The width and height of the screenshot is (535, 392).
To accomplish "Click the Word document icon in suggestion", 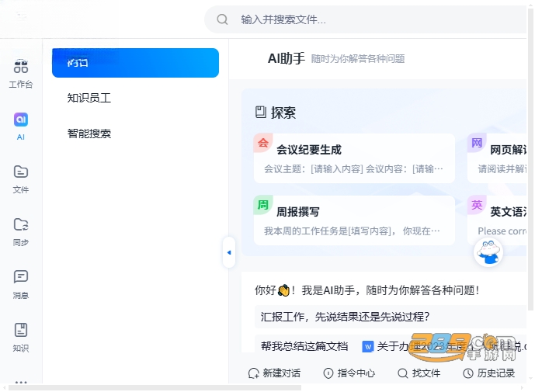I will tap(367, 347).
